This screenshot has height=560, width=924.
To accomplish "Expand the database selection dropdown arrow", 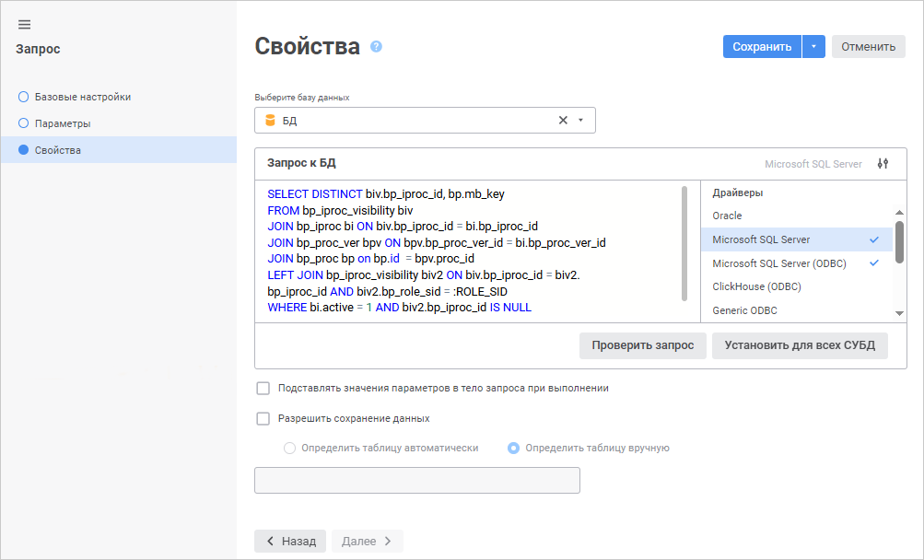I will pyautogui.click(x=580, y=121).
